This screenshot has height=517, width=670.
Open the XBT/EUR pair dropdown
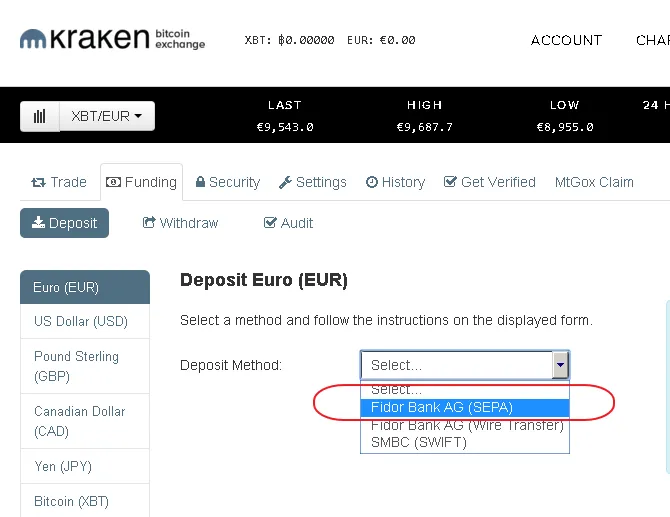[107, 116]
